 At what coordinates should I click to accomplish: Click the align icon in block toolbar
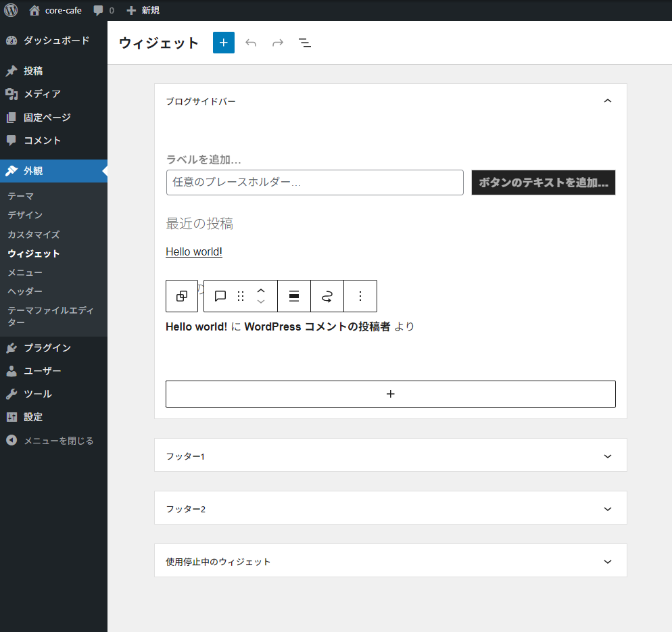click(x=294, y=296)
